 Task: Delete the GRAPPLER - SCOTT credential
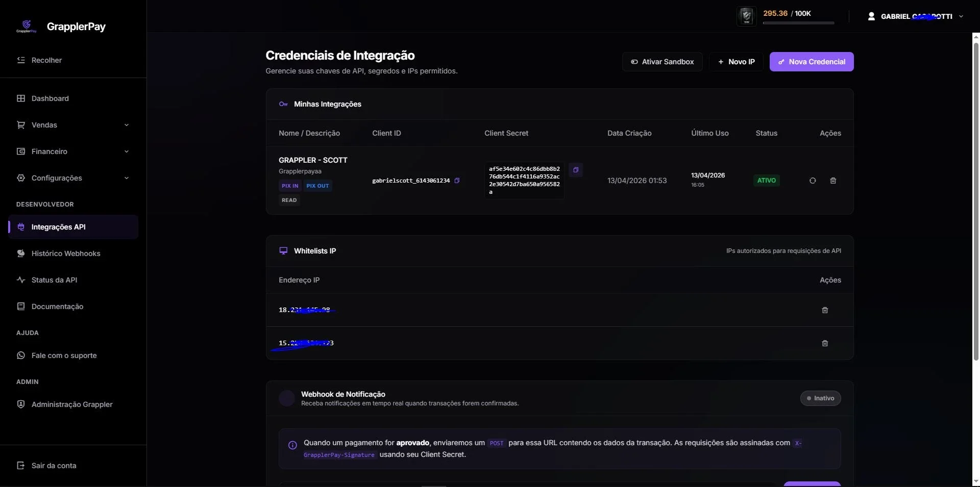pyautogui.click(x=833, y=181)
